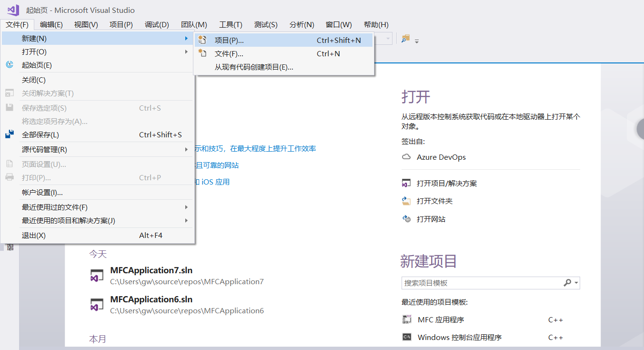Open Find in Files from the toolbar folder icon

[x=405, y=39]
